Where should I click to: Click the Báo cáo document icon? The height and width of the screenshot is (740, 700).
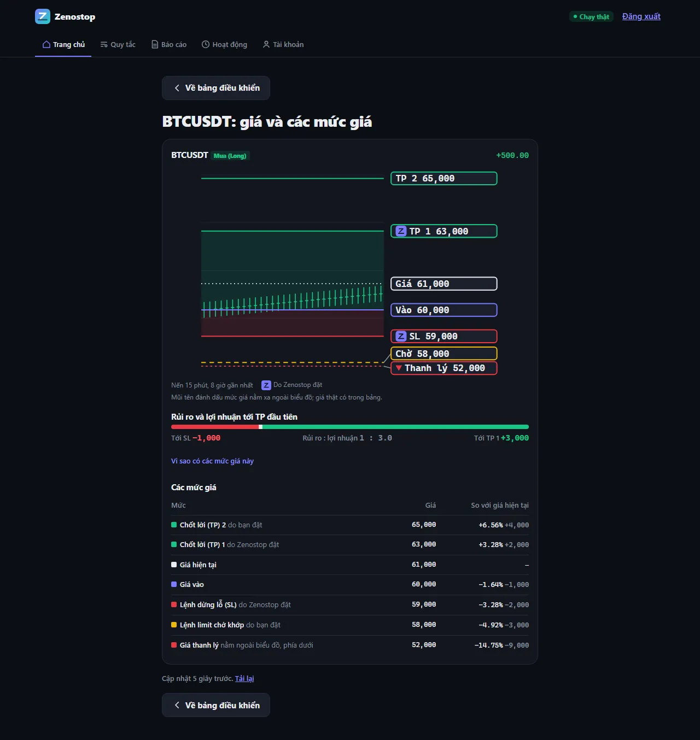click(x=155, y=45)
